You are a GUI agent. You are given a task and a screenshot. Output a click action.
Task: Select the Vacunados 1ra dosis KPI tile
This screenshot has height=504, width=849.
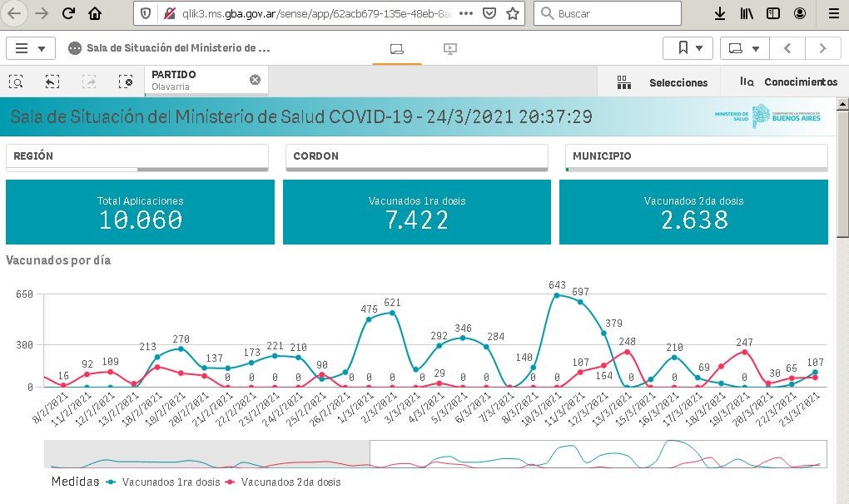[x=417, y=212]
